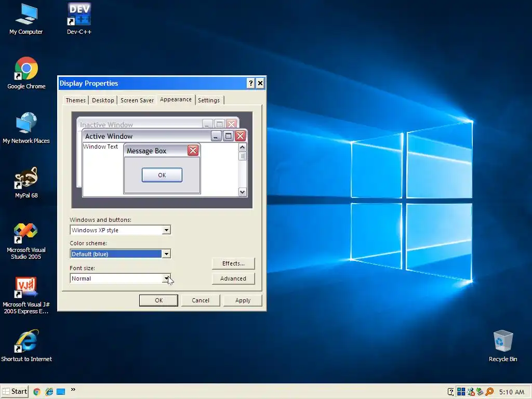Screen dimensions: 532x399
Task: Click the preview scrollbar down arrow
Action: click(242, 192)
